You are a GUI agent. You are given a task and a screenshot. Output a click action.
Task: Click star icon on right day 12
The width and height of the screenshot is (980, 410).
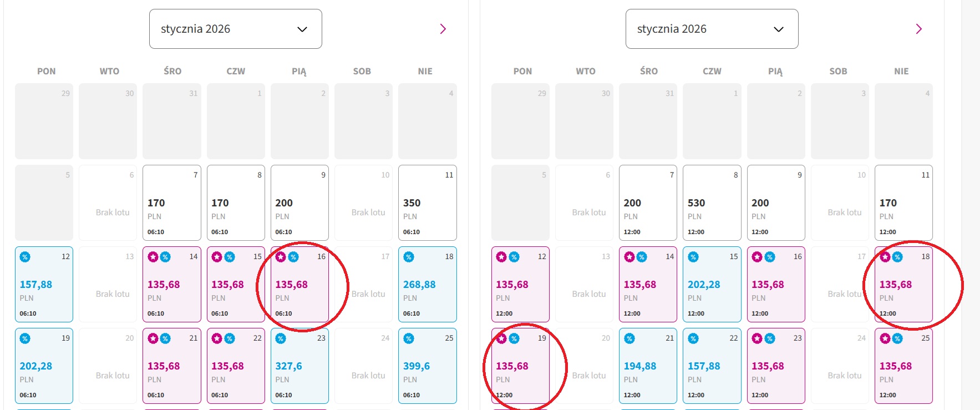[501, 257]
